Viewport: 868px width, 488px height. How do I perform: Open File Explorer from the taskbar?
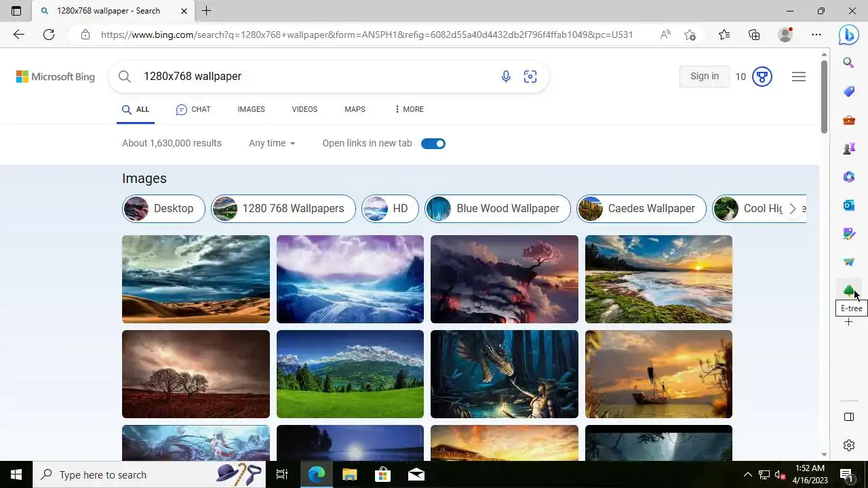349,474
